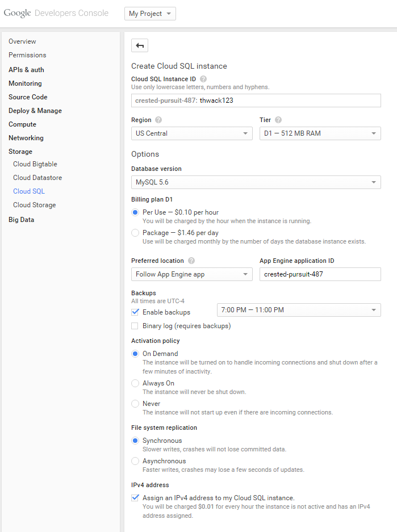Go to Overview in the sidebar
397x532 pixels.
22,41
